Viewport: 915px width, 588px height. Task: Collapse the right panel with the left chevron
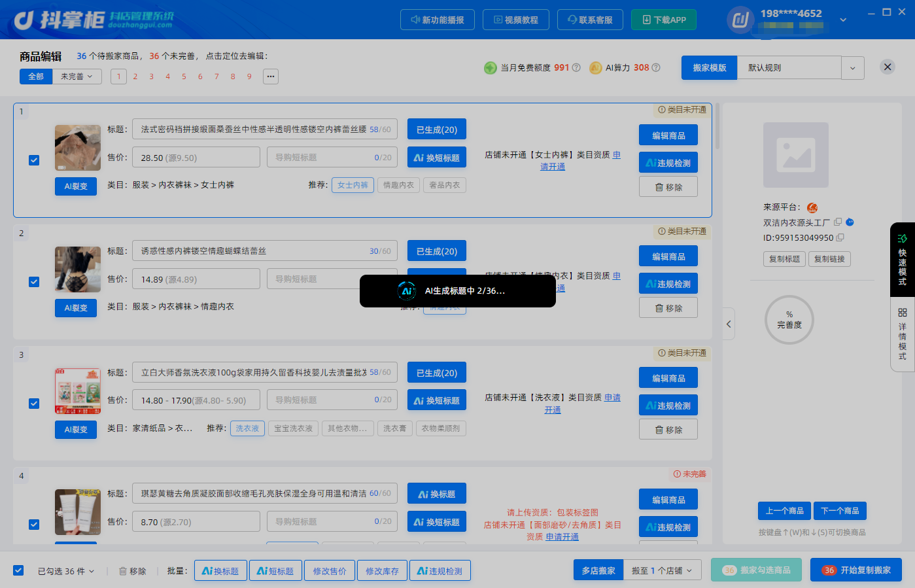(x=729, y=324)
